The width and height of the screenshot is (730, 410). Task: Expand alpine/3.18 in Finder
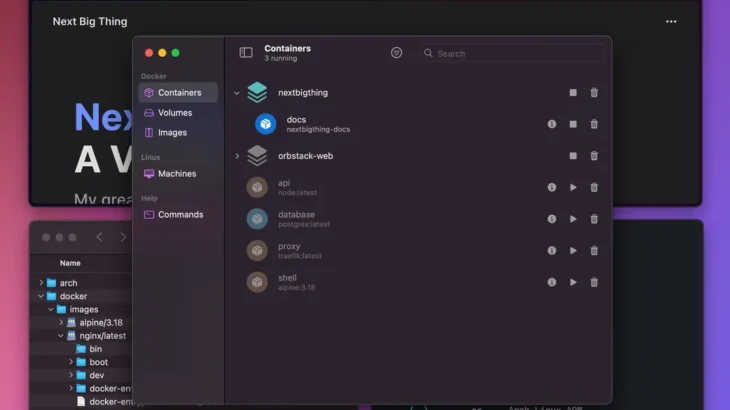[x=61, y=322]
